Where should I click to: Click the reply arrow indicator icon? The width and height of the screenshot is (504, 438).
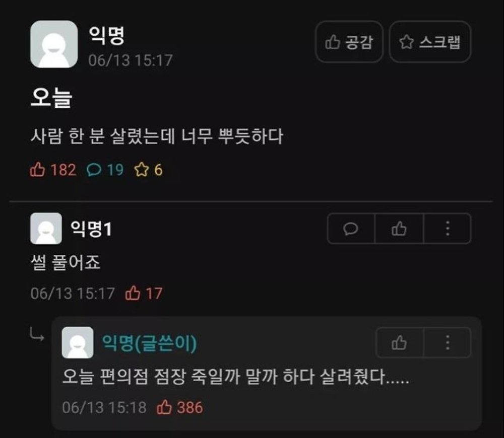pyautogui.click(x=37, y=334)
